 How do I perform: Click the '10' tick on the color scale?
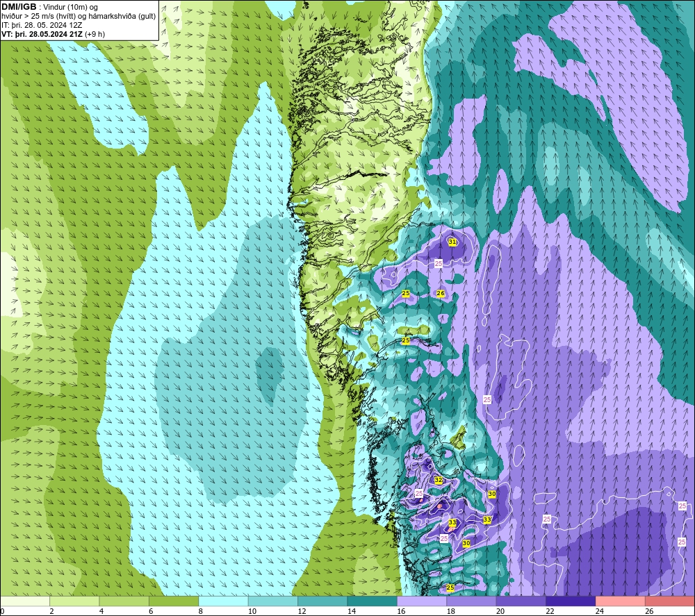[x=252, y=611]
